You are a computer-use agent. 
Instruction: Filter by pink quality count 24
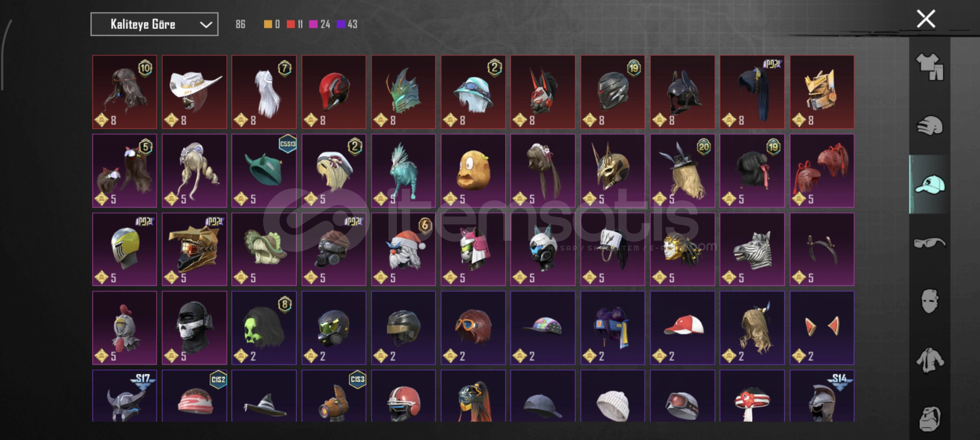click(x=320, y=24)
